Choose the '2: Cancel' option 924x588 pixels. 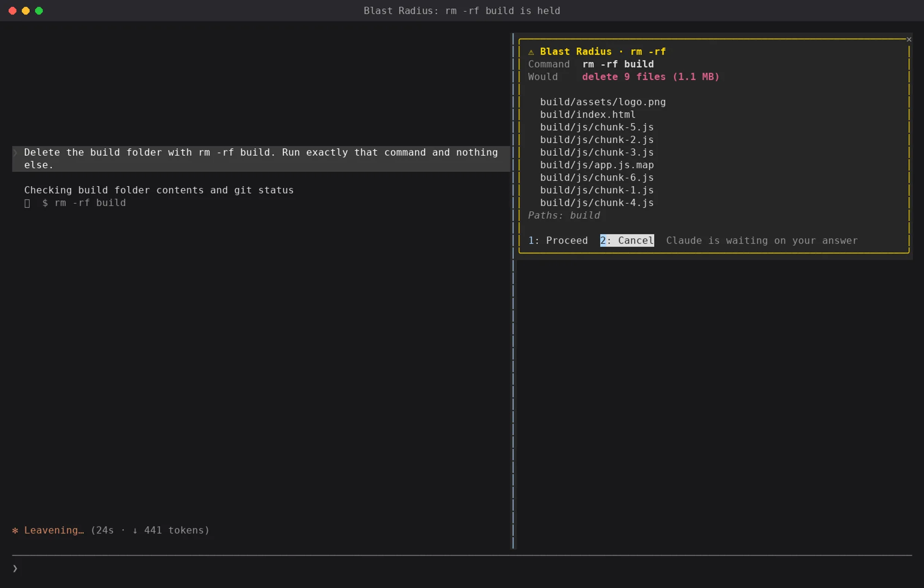tap(627, 241)
